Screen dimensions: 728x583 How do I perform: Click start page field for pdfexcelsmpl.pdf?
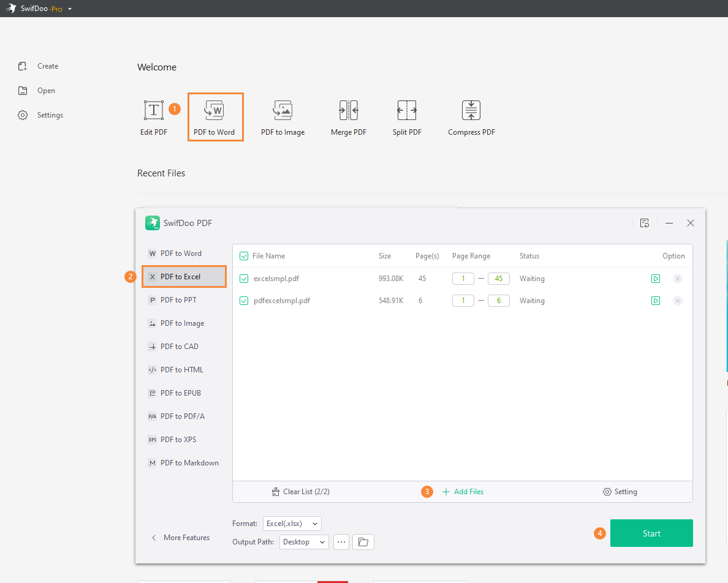(x=463, y=301)
